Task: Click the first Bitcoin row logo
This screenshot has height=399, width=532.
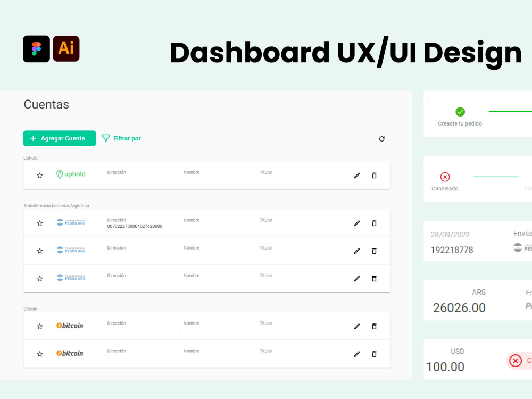Action: 70,326
